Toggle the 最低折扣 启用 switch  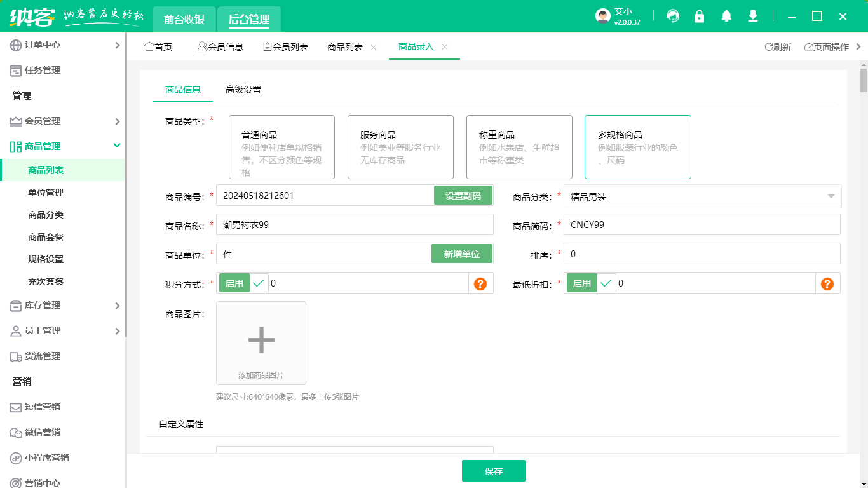[591, 283]
